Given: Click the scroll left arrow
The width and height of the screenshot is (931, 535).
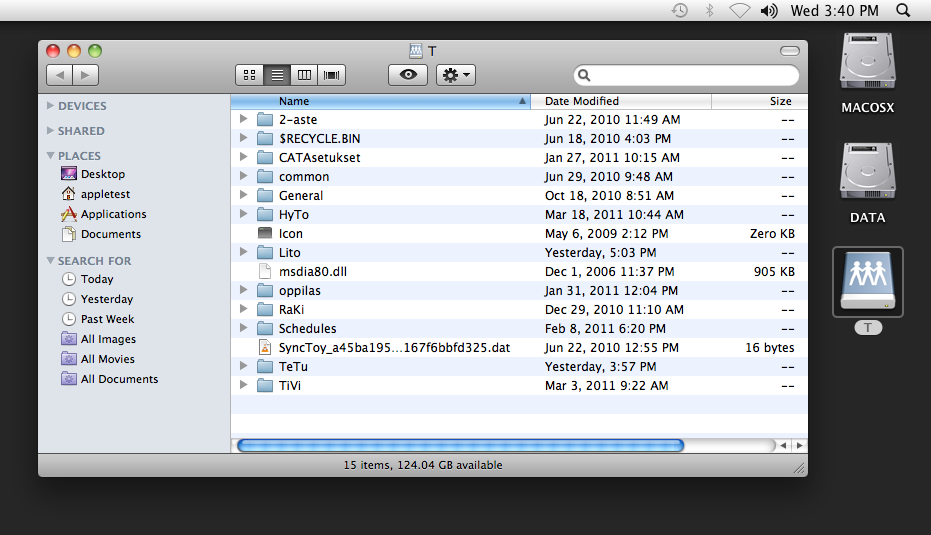Looking at the screenshot, I should click(784, 445).
